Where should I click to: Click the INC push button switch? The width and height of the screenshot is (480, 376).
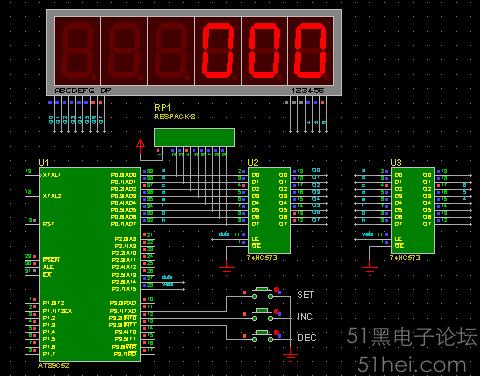tap(262, 314)
